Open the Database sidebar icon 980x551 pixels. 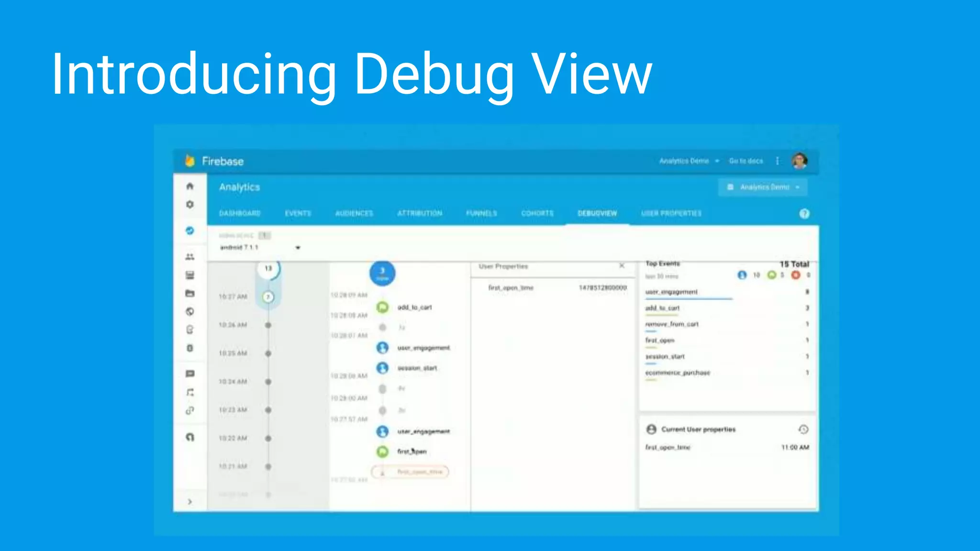coord(190,275)
